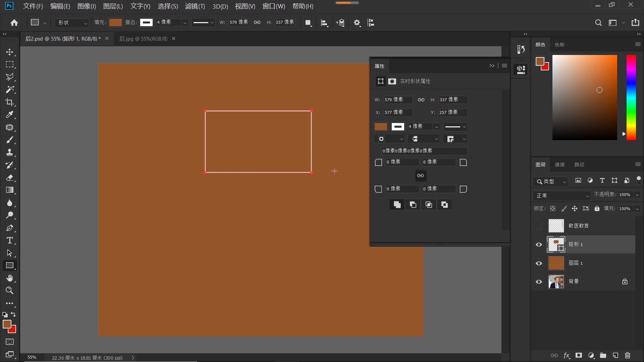
Task: Select the Eyedropper tool
Action: tap(9, 115)
